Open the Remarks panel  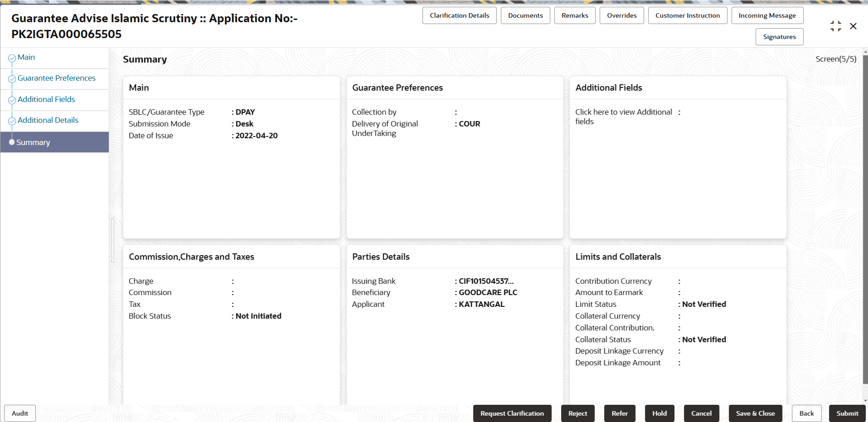tap(575, 15)
